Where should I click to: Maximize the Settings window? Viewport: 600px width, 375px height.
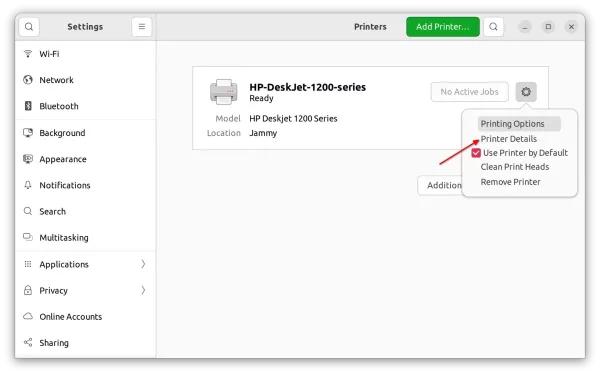pos(548,27)
